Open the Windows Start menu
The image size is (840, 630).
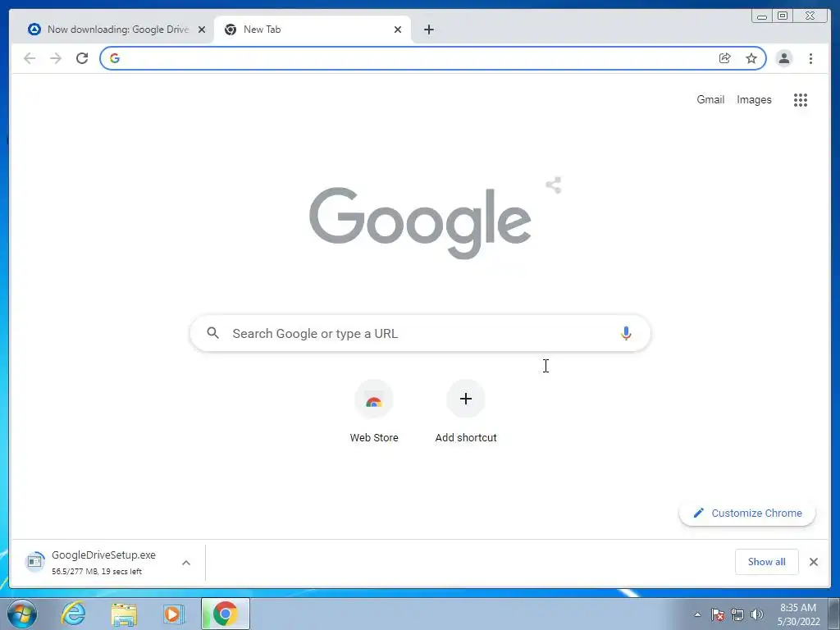[x=22, y=614]
